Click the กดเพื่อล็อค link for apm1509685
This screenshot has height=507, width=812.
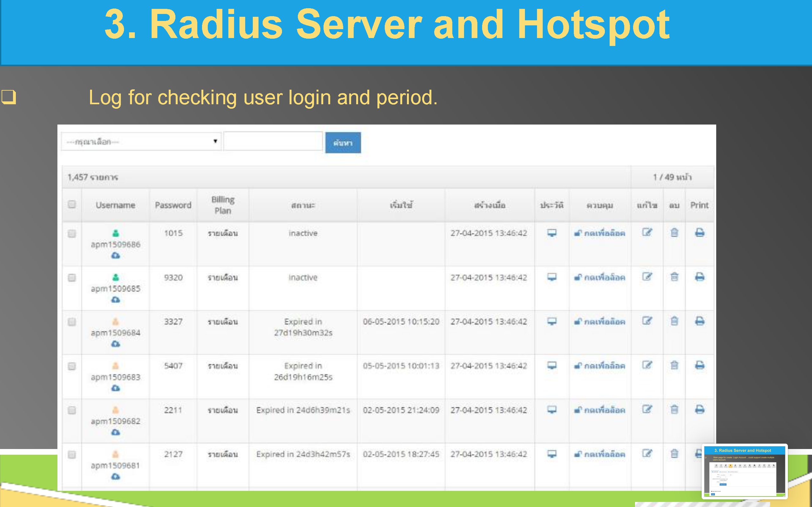click(601, 277)
